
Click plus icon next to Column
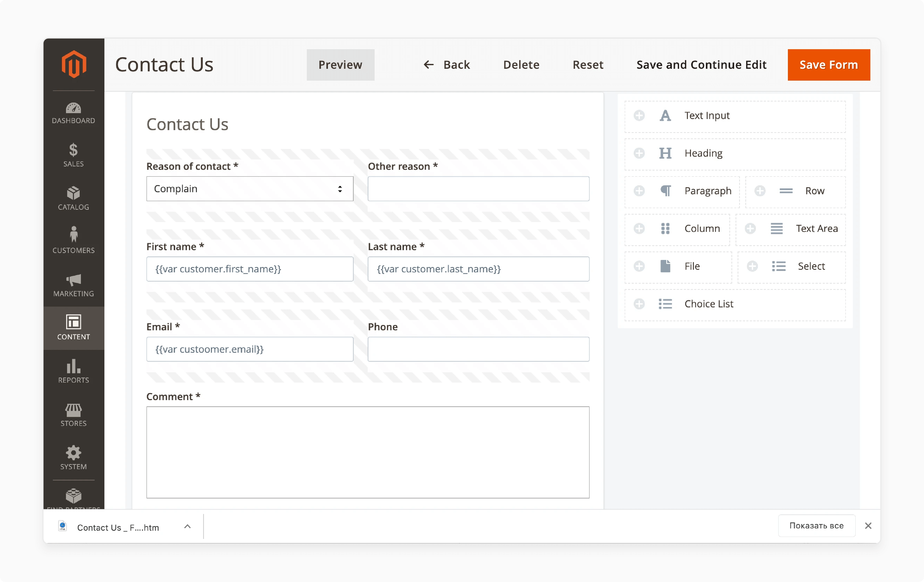(639, 229)
